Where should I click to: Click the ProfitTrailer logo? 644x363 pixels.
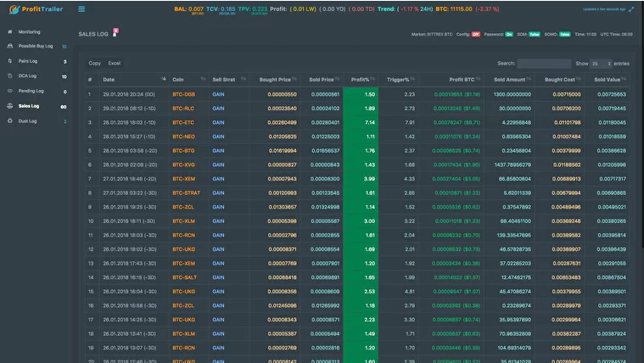pos(36,9)
